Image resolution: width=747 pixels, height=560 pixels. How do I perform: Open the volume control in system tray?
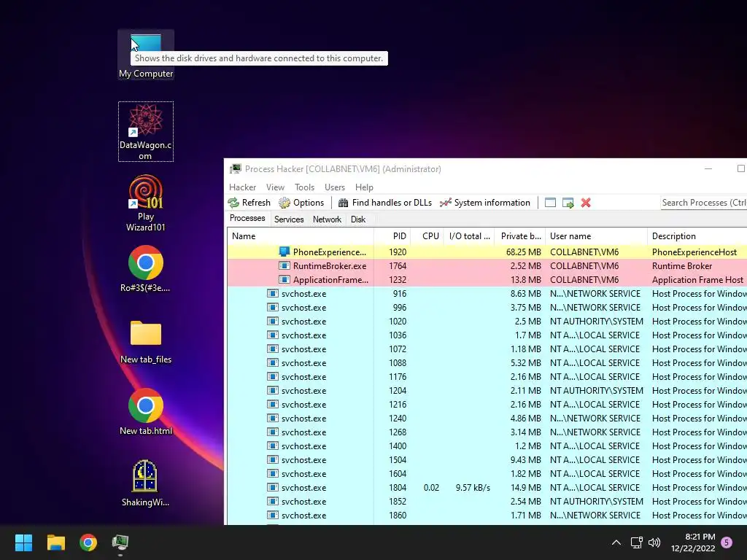pos(654,542)
